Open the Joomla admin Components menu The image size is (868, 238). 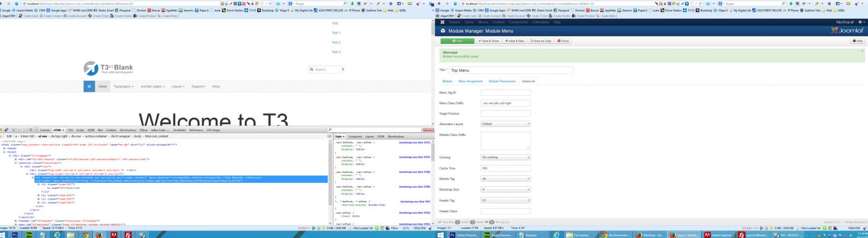518,22
